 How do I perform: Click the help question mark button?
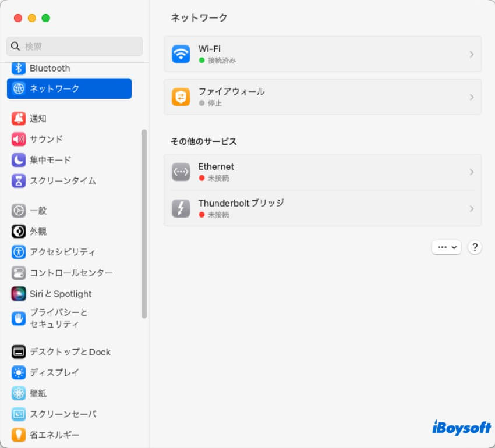tap(475, 247)
